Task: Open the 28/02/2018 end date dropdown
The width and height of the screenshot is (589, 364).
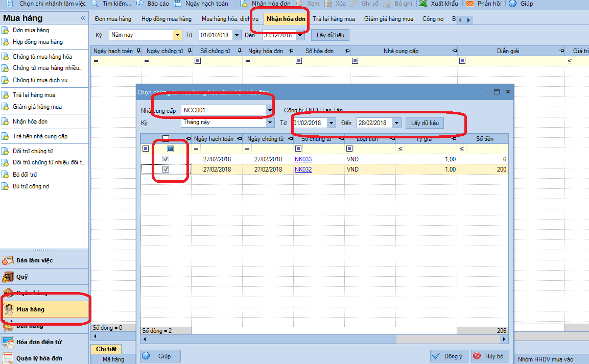Action: click(x=397, y=123)
